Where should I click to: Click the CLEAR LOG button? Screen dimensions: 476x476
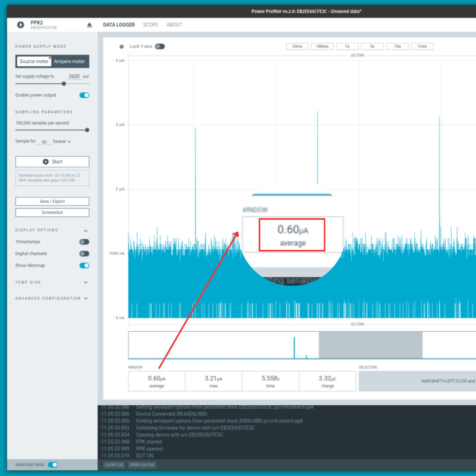coord(114,465)
